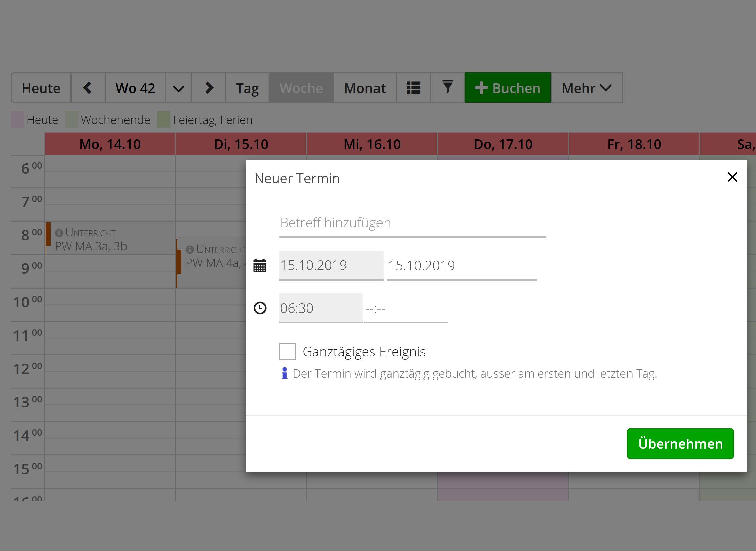Open the week picker dropdown chevron
The image size is (756, 551).
point(178,88)
